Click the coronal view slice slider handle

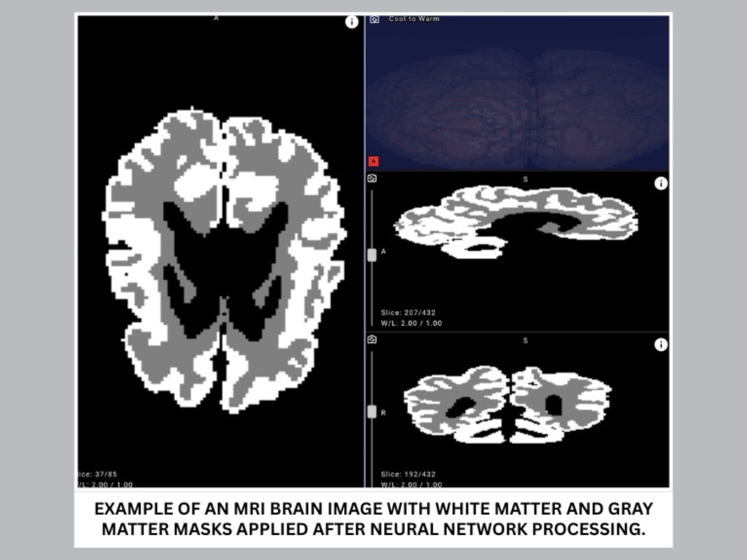click(x=372, y=412)
